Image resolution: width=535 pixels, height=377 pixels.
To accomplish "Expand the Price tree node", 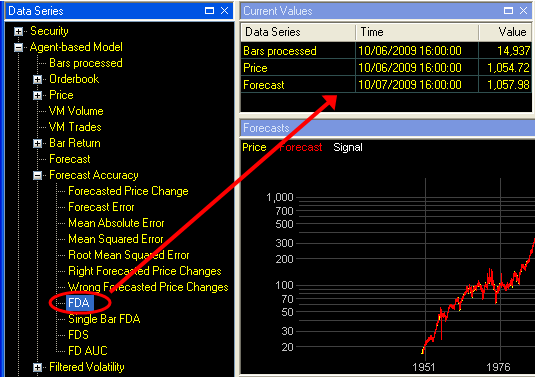I will pos(38,96).
